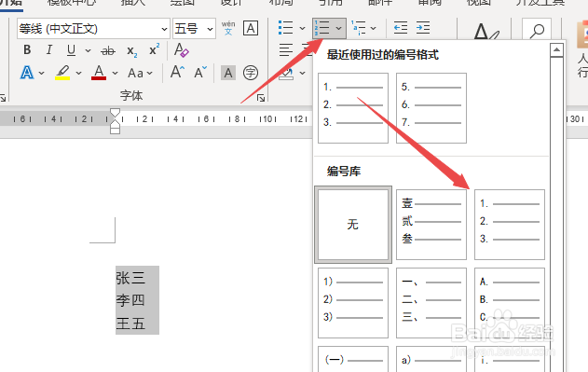Expand change case dropdown arrow

150,74
